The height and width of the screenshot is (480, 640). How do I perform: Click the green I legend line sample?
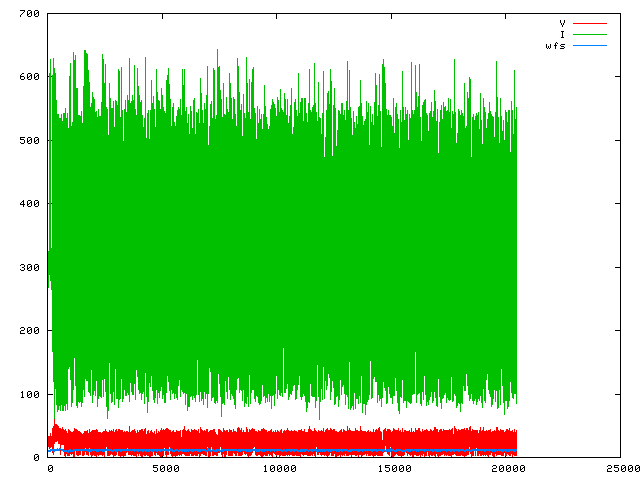[590, 34]
